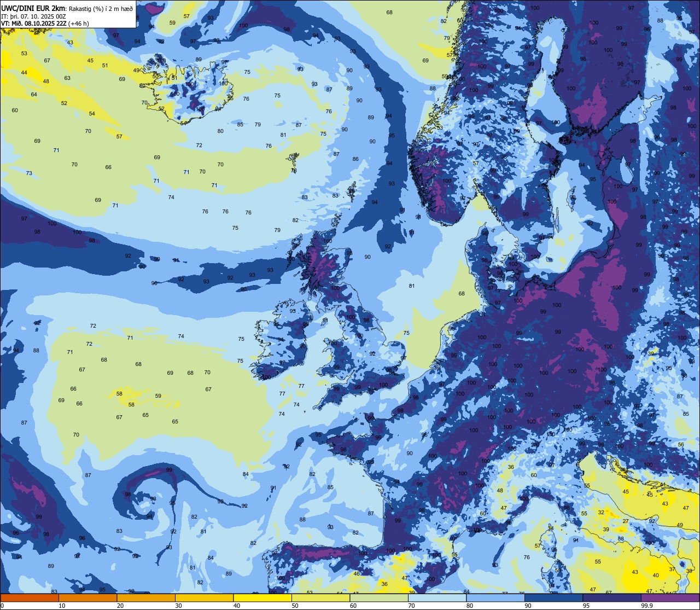Click the orange 10–20 legend swatch
The width and height of the screenshot is (700, 610).
click(x=87, y=597)
